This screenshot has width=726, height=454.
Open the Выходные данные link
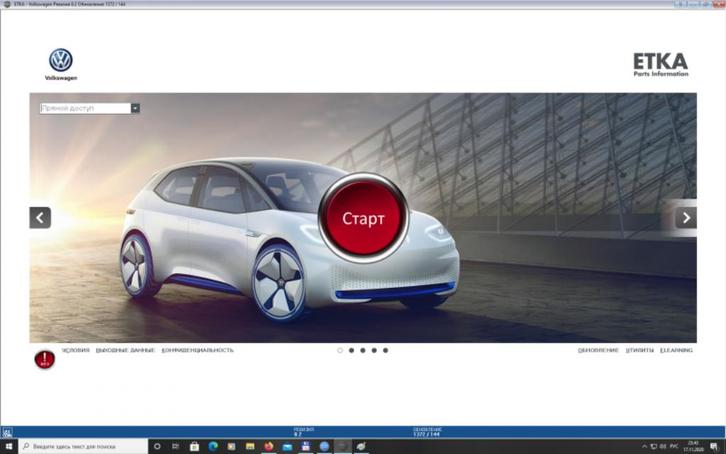pyautogui.click(x=125, y=350)
